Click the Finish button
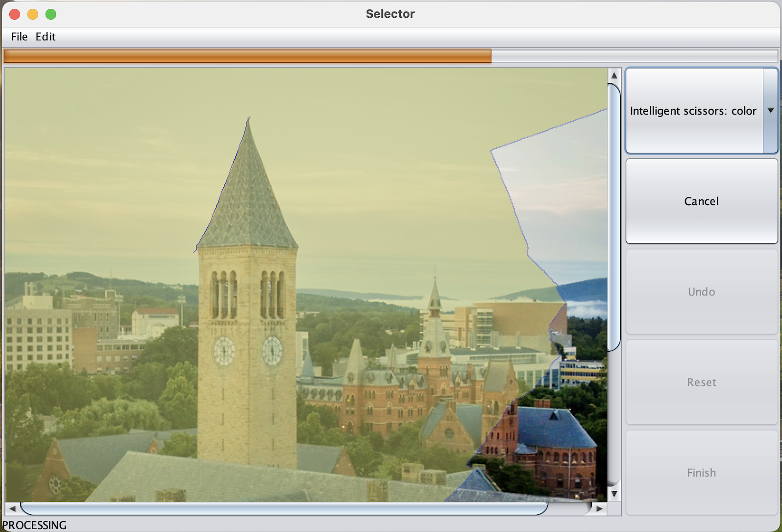 click(701, 473)
